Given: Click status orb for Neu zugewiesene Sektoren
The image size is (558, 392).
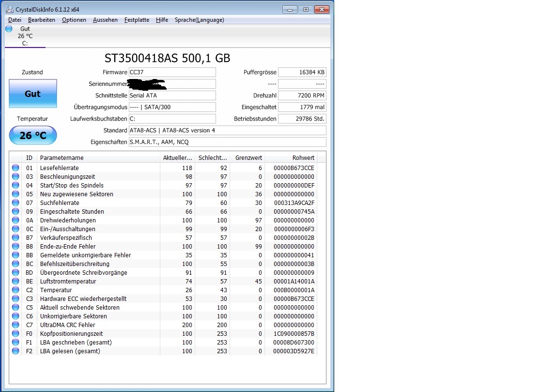Looking at the screenshot, I should pos(15,194).
